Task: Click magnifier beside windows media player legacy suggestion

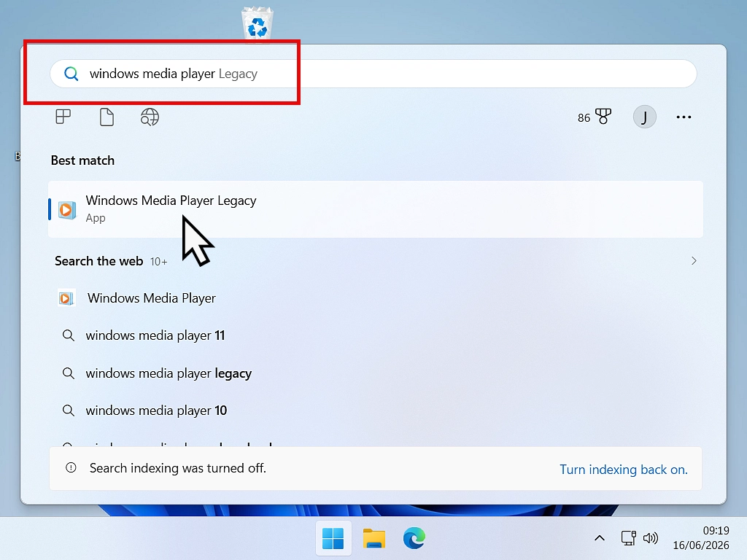Action: (x=69, y=373)
